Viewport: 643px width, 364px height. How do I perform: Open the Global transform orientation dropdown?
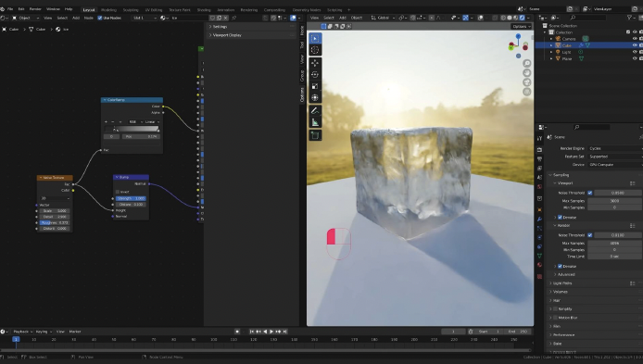click(x=383, y=18)
